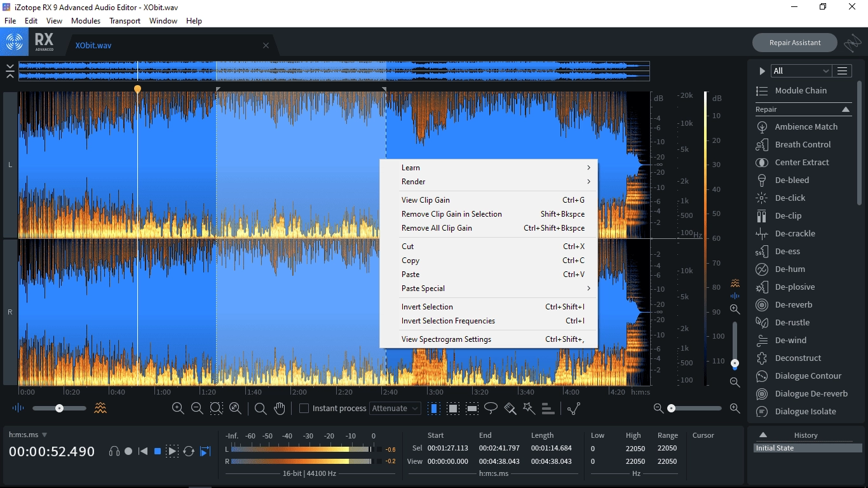The image size is (868, 488).
Task: Click the De-wind module icon
Action: [762, 341]
